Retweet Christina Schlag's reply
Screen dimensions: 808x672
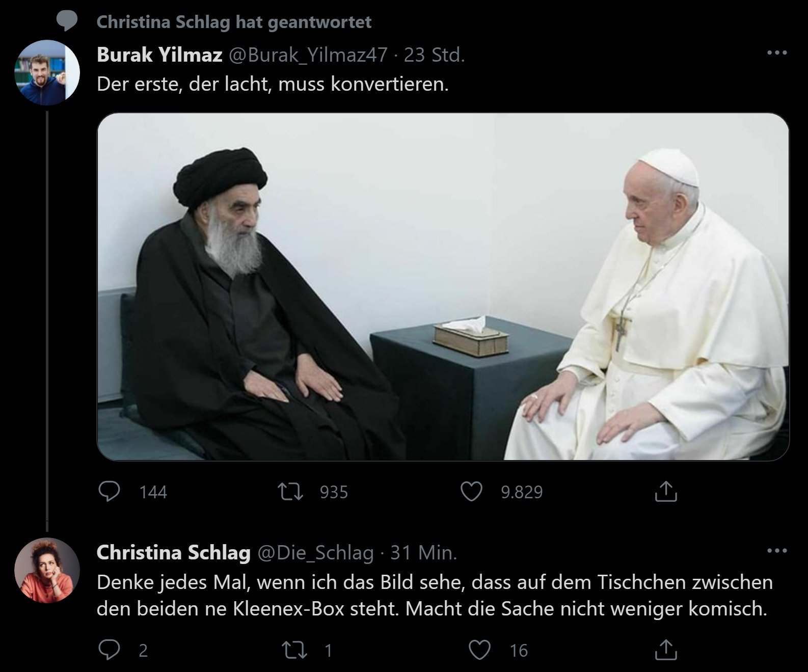(x=294, y=650)
